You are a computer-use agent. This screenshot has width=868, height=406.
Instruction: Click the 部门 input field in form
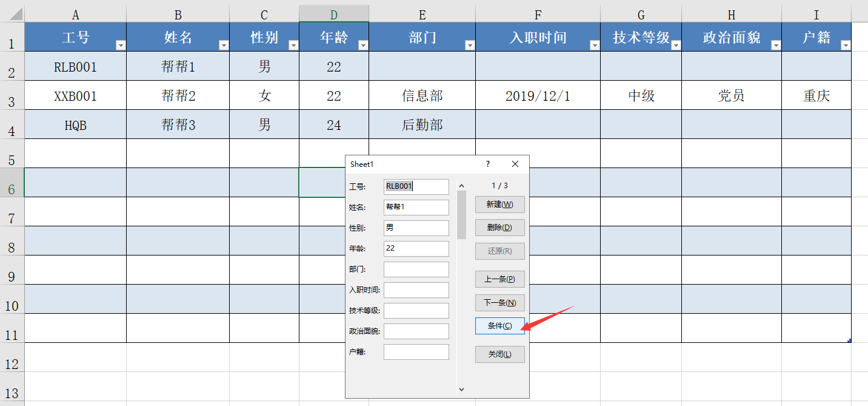tap(416, 269)
